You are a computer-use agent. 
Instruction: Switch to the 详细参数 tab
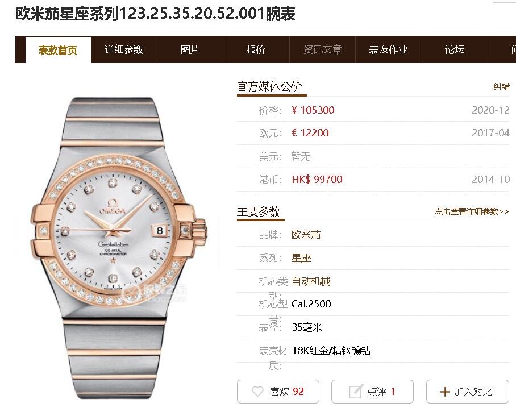pyautogui.click(x=124, y=49)
